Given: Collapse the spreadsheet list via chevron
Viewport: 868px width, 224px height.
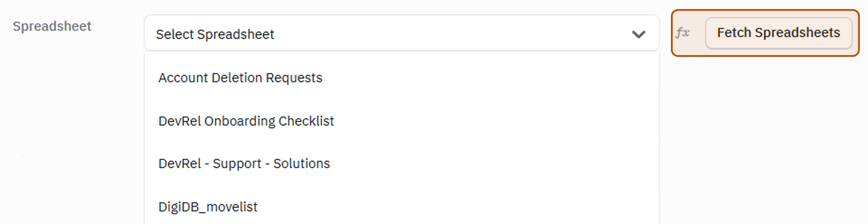Looking at the screenshot, I should pyautogui.click(x=638, y=34).
